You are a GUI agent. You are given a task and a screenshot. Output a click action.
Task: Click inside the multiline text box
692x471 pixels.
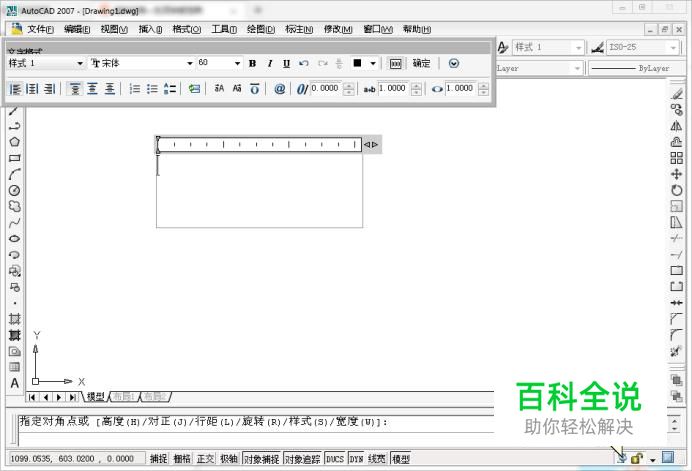pos(260,190)
